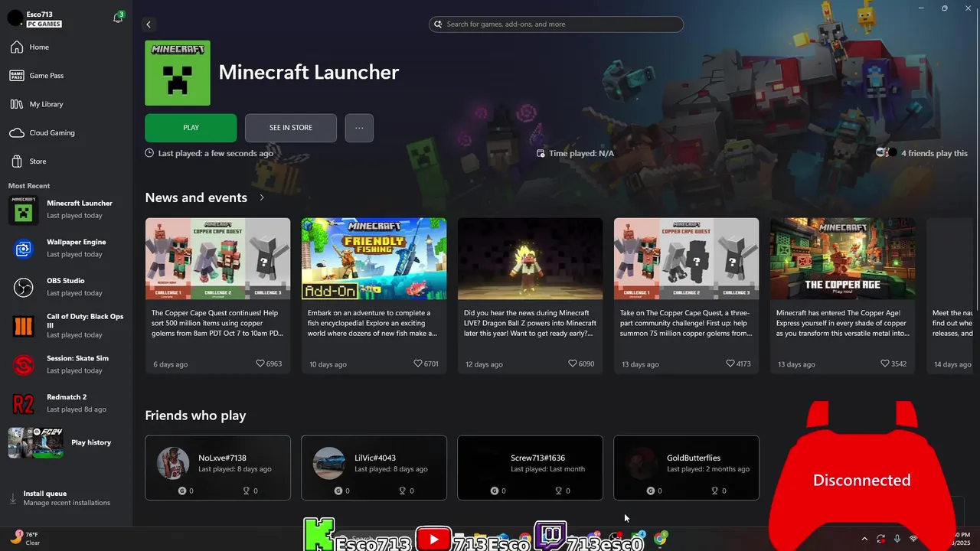Click LilVic#4043 friend avatar
980x551 pixels.
click(x=329, y=463)
